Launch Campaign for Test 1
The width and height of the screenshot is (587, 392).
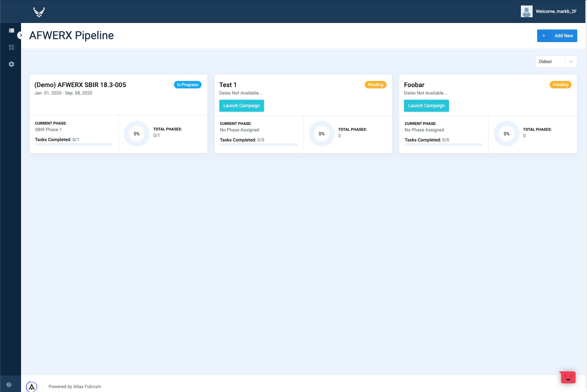241,106
